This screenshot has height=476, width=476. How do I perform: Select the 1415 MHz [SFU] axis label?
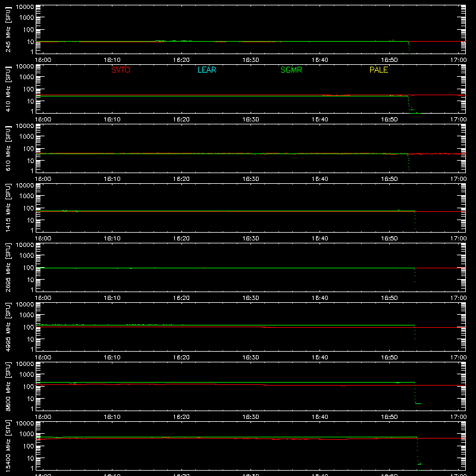(x=8, y=208)
